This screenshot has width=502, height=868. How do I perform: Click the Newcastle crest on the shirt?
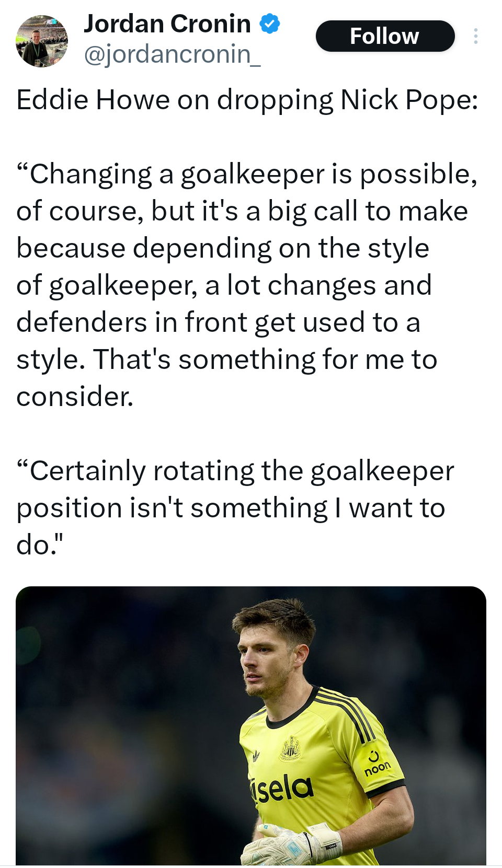(x=291, y=748)
